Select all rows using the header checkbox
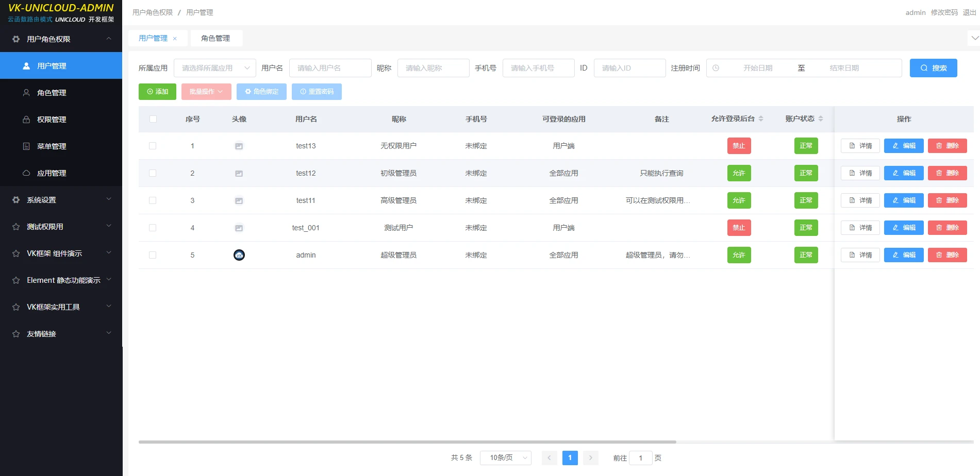Image resolution: width=980 pixels, height=476 pixels. click(x=153, y=119)
